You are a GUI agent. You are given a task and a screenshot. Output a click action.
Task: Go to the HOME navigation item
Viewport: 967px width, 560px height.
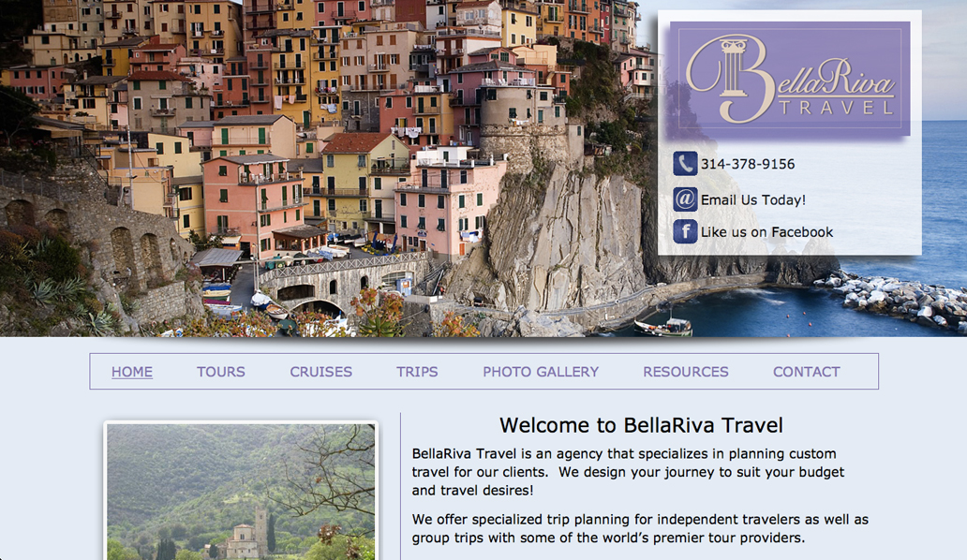(132, 372)
